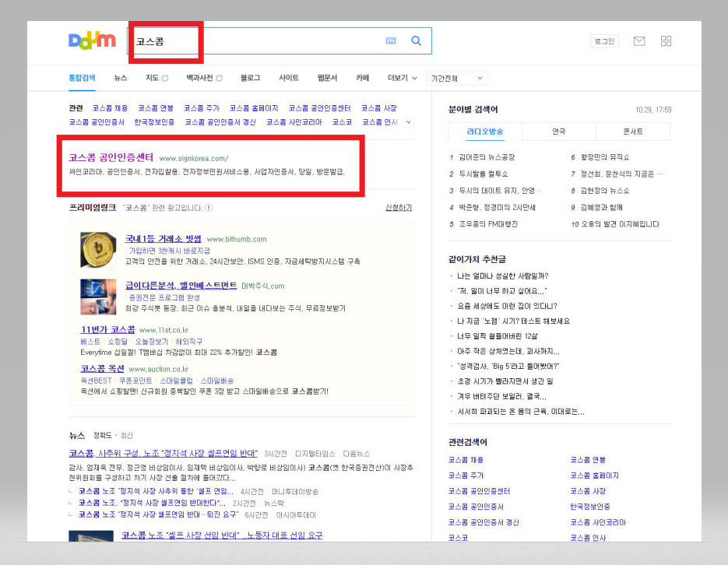This screenshot has width=728, height=565.
Task: Click ranking item 조우종의 FM대행진
Action: [x=488, y=223]
